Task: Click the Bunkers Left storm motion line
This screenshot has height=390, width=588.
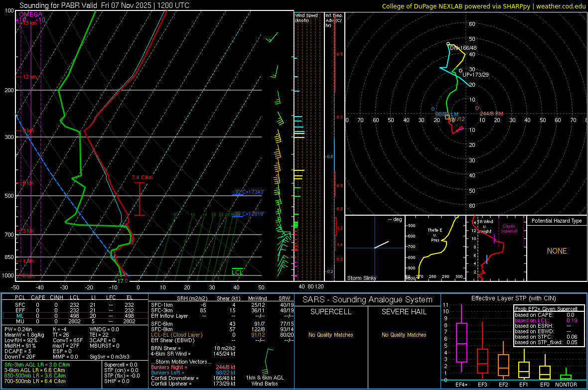Action: pyautogui.click(x=193, y=373)
